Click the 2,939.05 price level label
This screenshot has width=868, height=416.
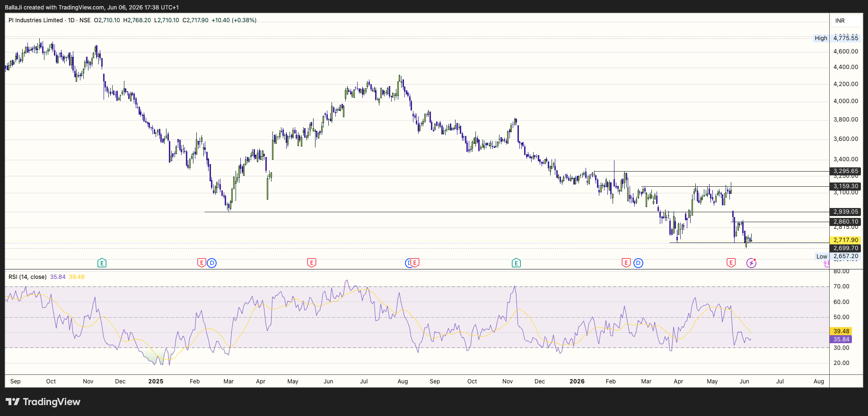point(846,212)
